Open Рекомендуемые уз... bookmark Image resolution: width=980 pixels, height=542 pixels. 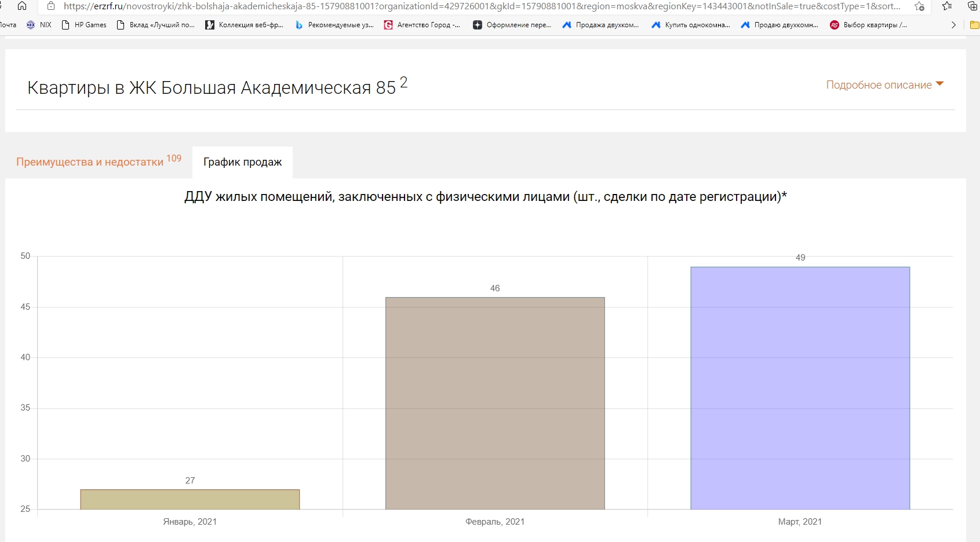click(334, 25)
